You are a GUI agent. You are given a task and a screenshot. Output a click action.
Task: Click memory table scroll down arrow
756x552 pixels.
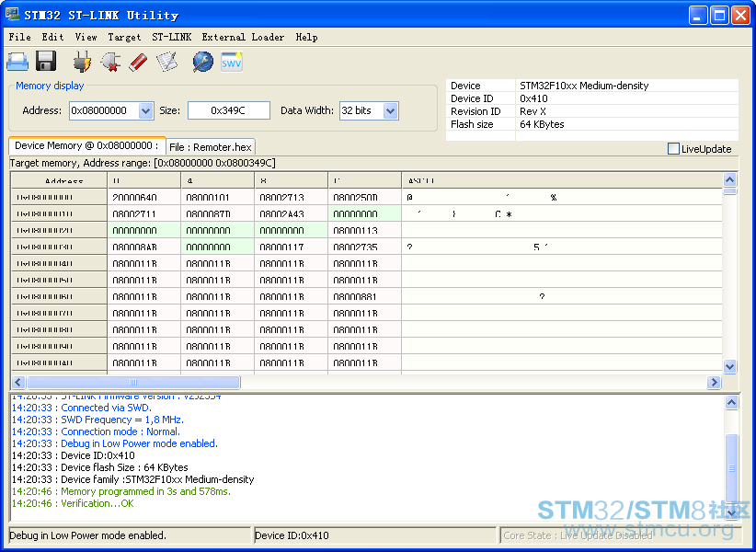730,366
